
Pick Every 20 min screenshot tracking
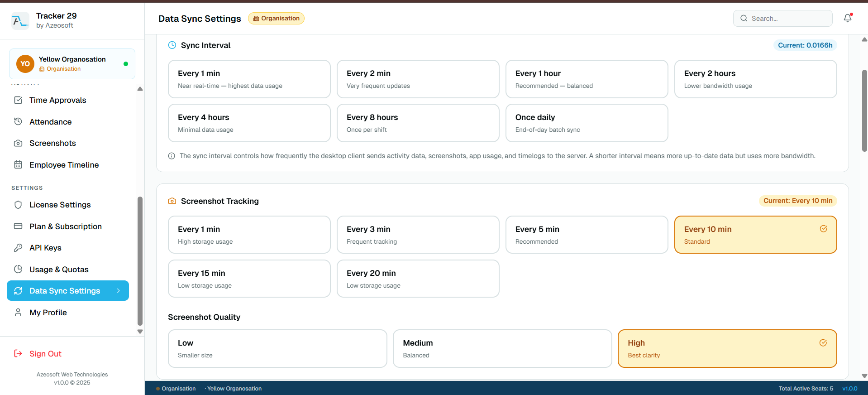(418, 279)
